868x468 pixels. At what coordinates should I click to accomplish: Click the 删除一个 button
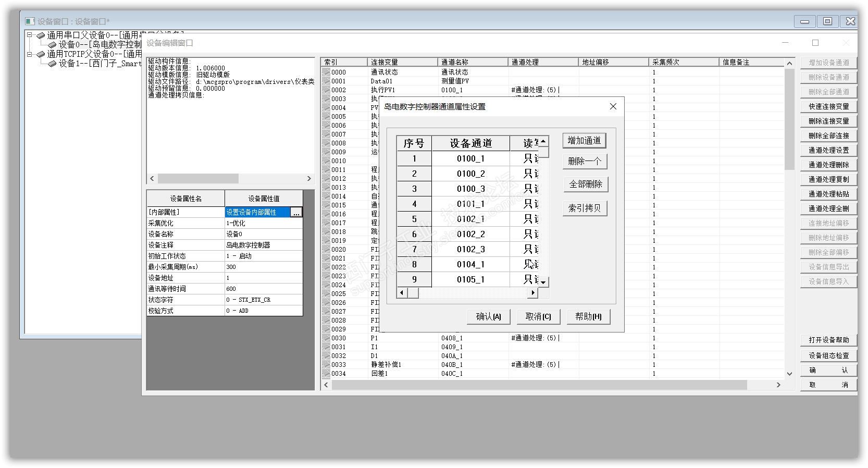[585, 161]
